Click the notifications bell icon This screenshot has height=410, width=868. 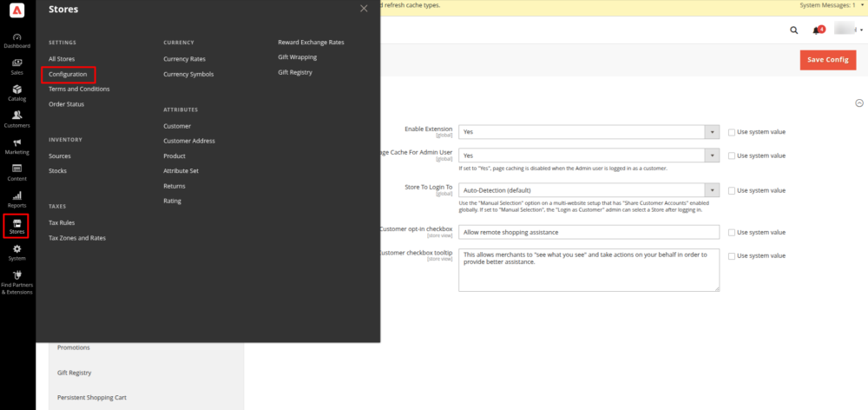pyautogui.click(x=817, y=30)
